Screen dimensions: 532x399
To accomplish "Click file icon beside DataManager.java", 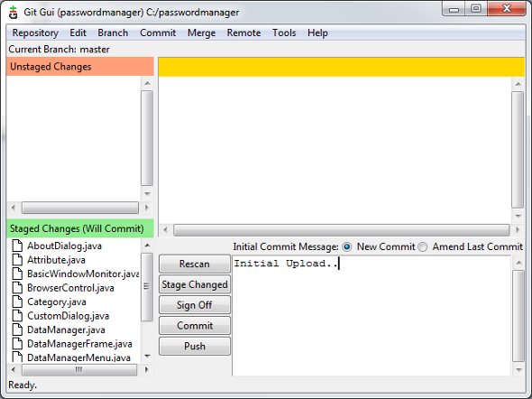I will click(x=17, y=329).
